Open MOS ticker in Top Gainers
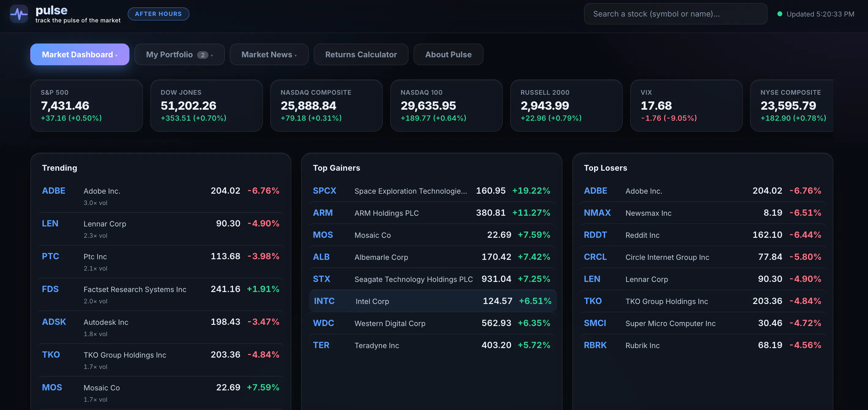The image size is (868, 410). [x=323, y=235]
